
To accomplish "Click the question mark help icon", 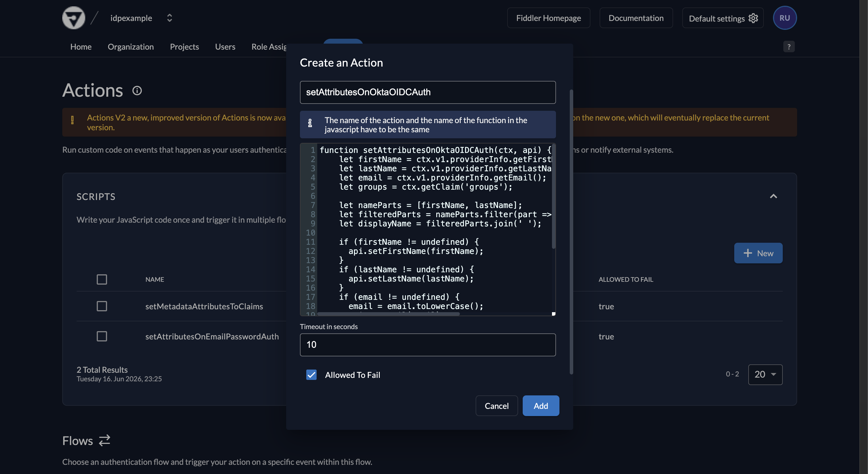I will (x=788, y=46).
